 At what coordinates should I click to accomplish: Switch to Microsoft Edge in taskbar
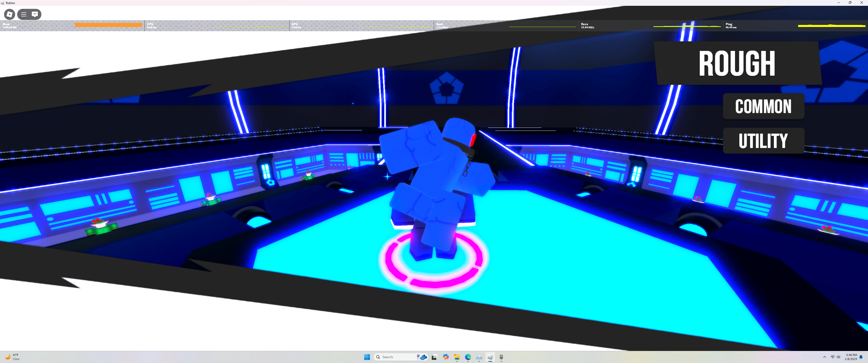pyautogui.click(x=468, y=357)
